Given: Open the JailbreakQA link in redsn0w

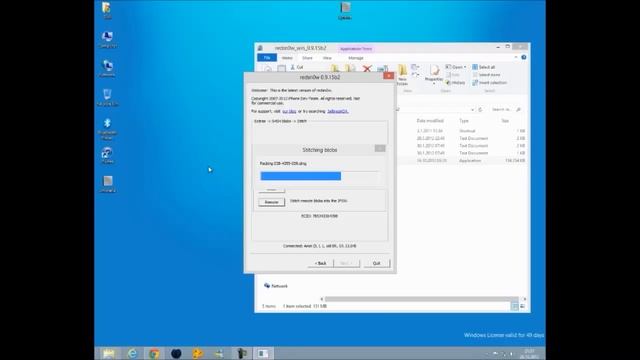Looking at the screenshot, I should pyautogui.click(x=338, y=111).
